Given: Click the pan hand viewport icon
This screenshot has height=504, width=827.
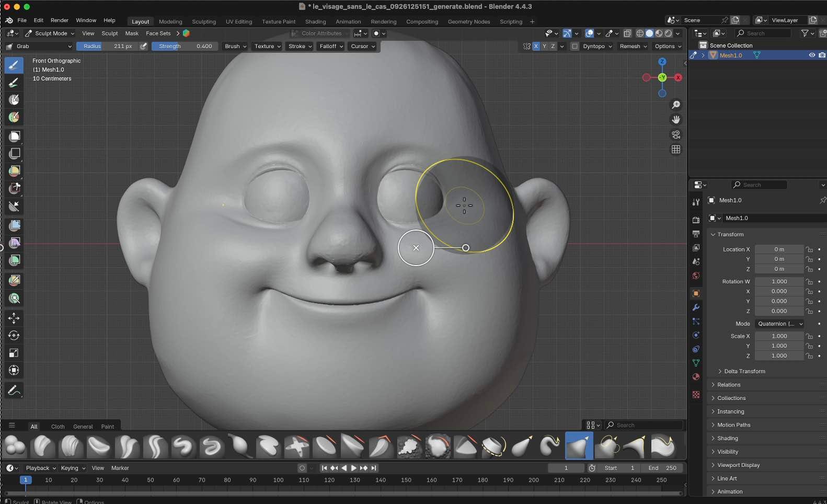Looking at the screenshot, I should pos(676,120).
